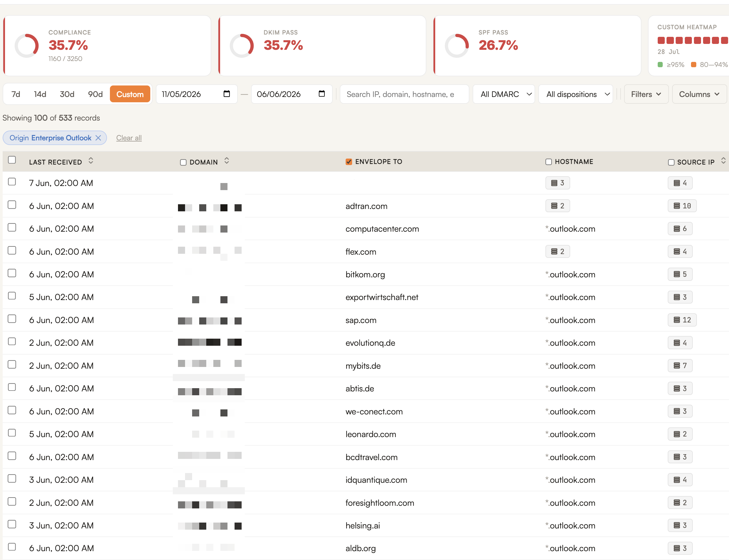
Task: Select the adtran.com row checkbox
Action: pos(12,205)
